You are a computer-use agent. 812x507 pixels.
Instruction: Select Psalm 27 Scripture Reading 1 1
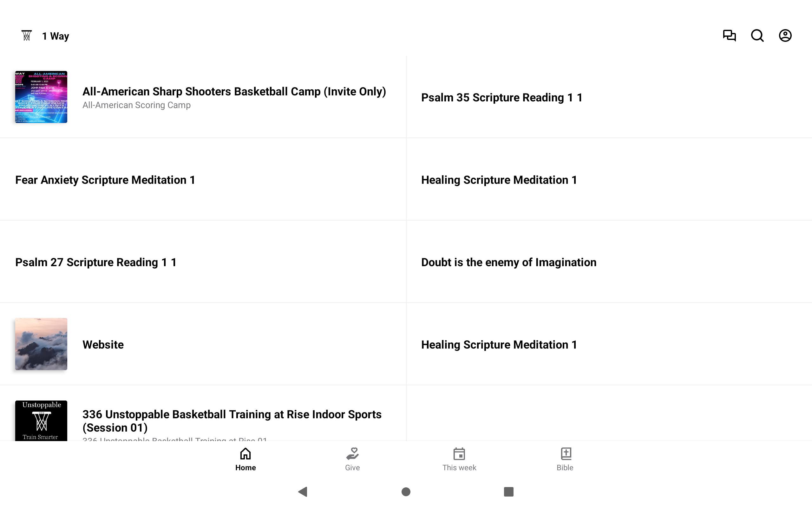(96, 262)
